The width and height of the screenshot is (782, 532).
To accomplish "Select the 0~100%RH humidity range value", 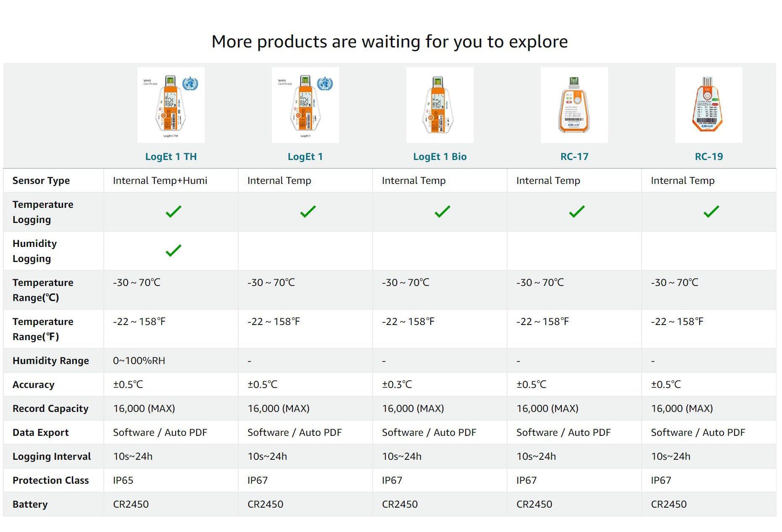I will 139,361.
